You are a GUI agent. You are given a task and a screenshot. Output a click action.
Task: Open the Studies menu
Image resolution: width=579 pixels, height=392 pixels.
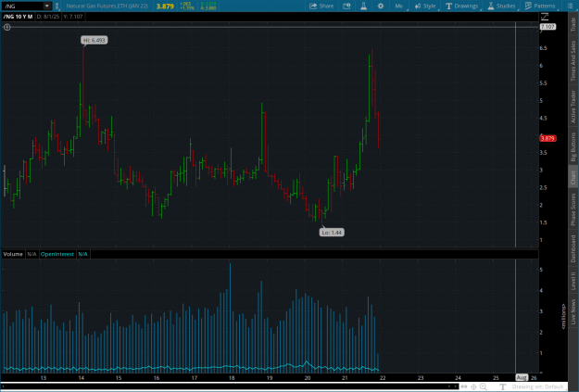501,6
